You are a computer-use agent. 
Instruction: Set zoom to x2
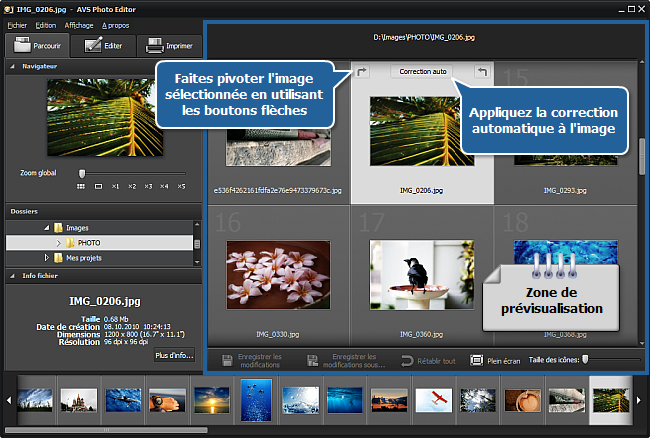pos(132,187)
